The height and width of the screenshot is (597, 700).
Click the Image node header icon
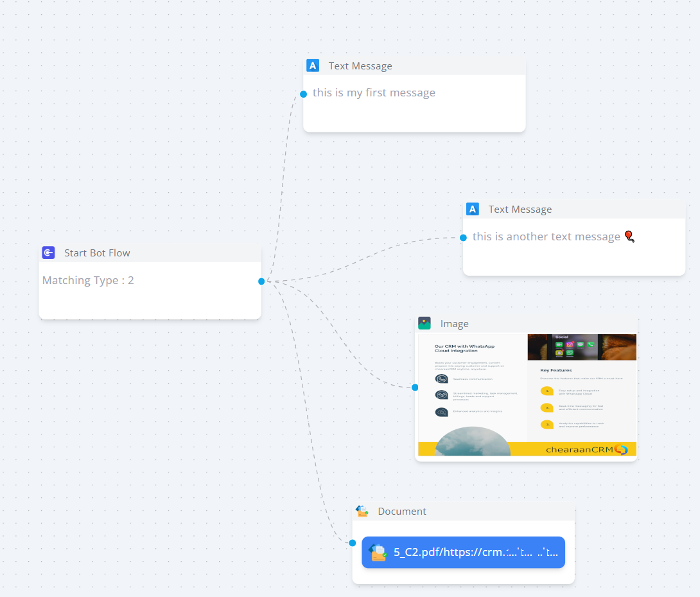[x=424, y=323]
